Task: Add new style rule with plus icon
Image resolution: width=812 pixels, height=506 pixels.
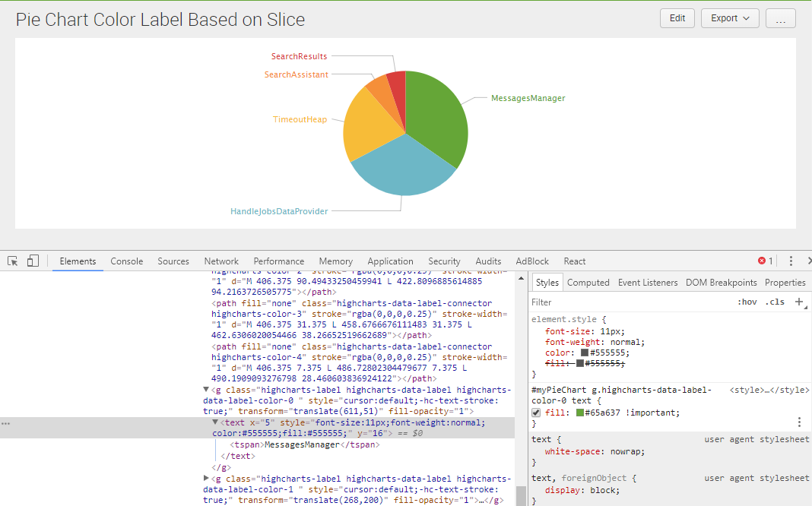Action: (799, 302)
